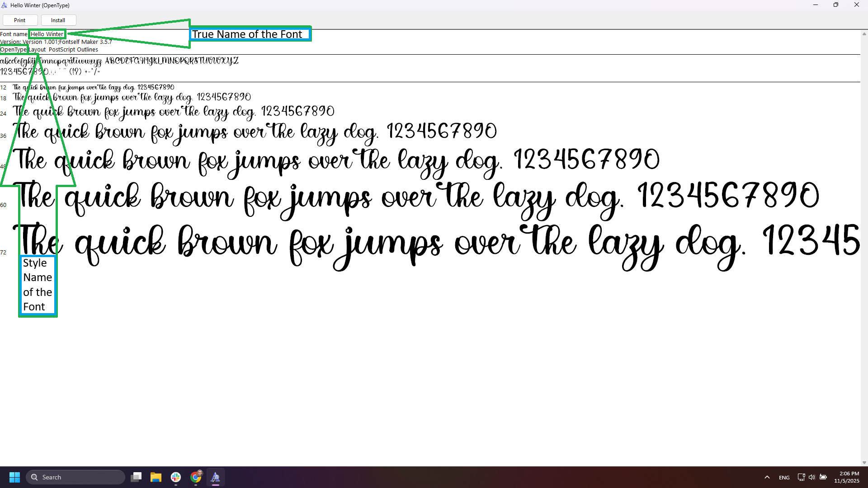Open Slack from the taskbar
The width and height of the screenshot is (868, 488).
(x=175, y=477)
